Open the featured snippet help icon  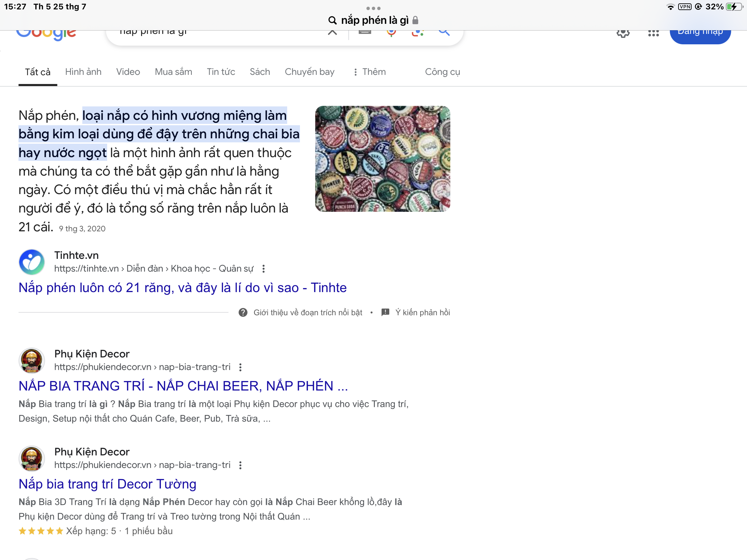point(243,312)
